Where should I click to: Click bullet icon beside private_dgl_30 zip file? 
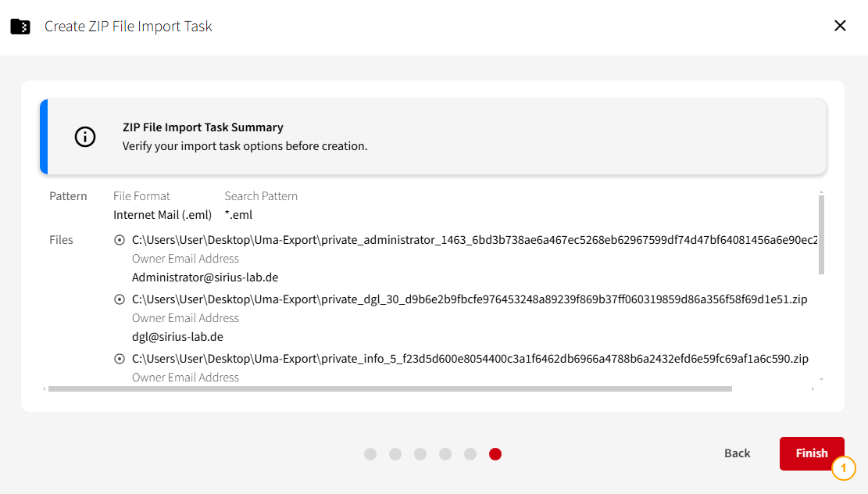(x=120, y=299)
